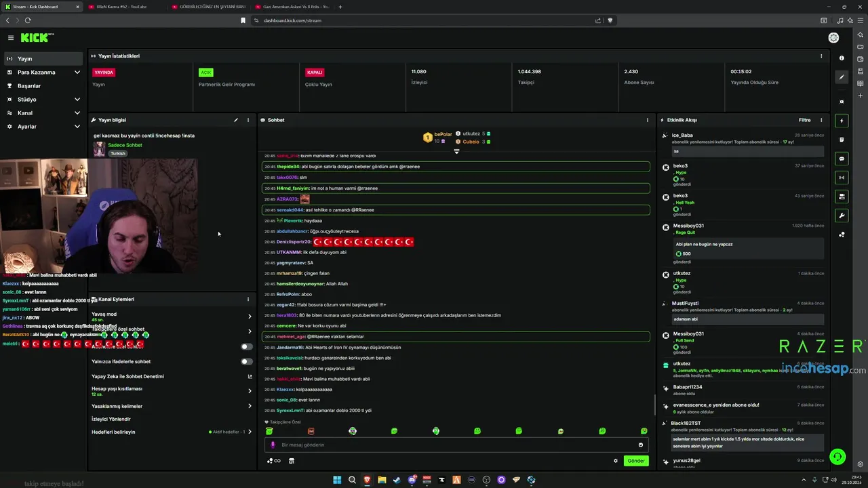Click YAYINDA status badge
This screenshot has width=868, height=488.
tap(104, 72)
